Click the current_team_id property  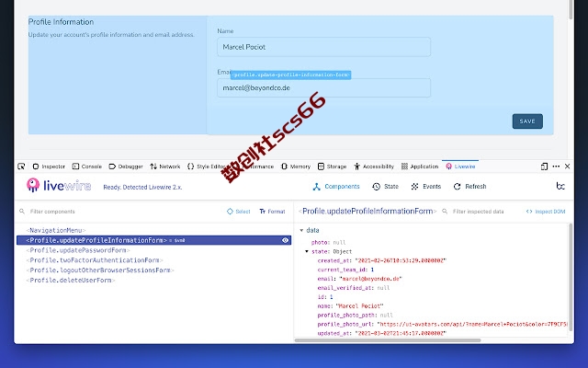point(345,270)
